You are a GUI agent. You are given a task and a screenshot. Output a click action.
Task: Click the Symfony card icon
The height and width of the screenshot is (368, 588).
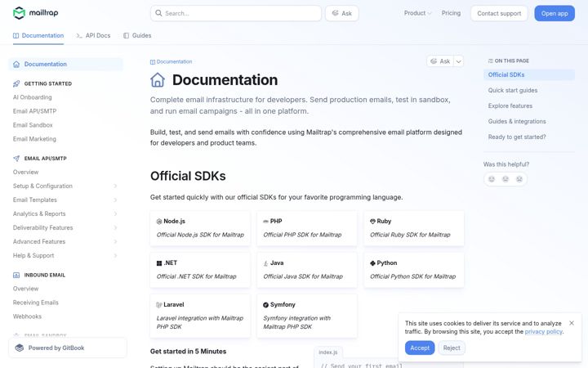tap(265, 305)
